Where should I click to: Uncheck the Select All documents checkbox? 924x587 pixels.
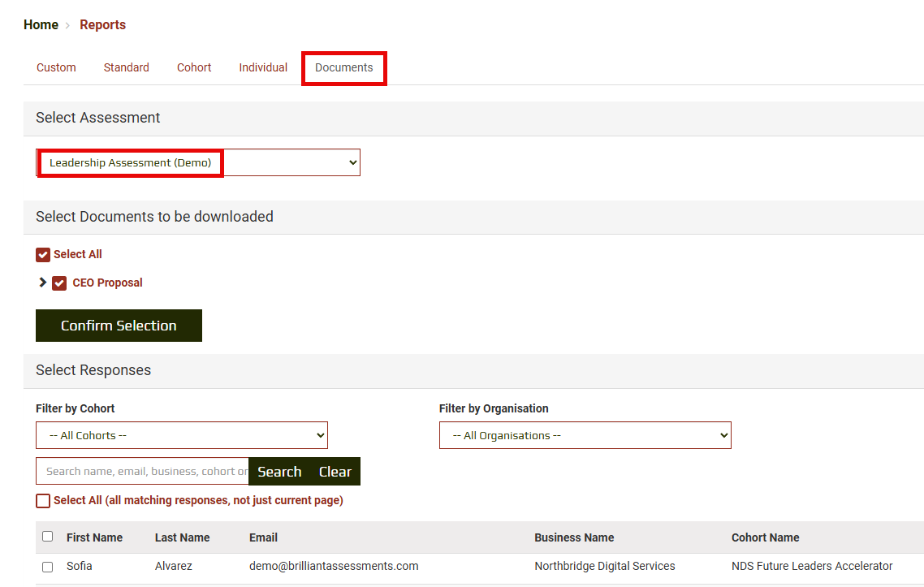43,255
